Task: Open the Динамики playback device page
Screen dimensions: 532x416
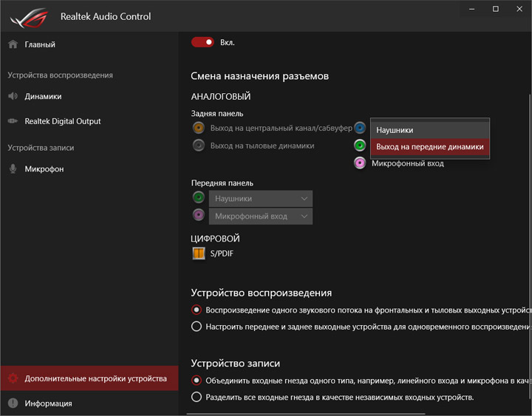Action: point(43,96)
